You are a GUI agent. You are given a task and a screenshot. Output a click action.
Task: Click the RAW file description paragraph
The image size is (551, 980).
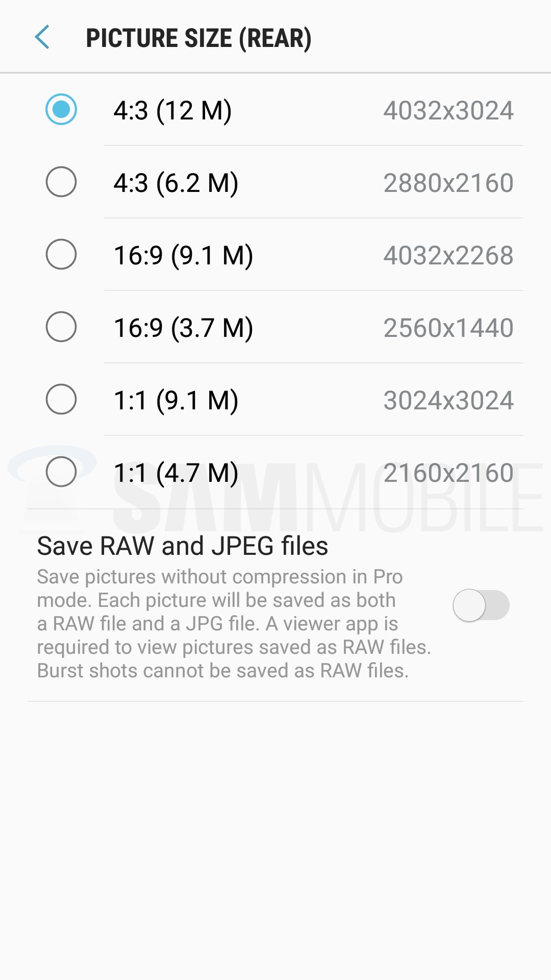click(x=234, y=624)
